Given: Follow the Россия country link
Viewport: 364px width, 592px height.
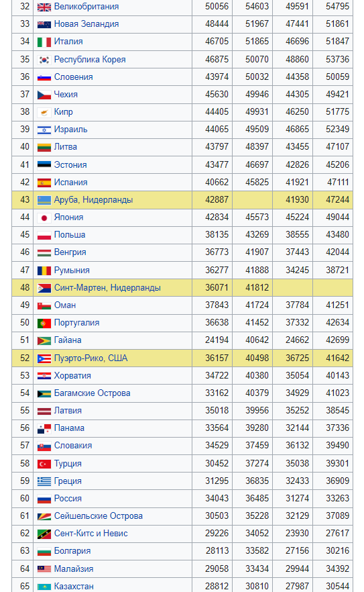Looking at the screenshot, I should point(68,498).
